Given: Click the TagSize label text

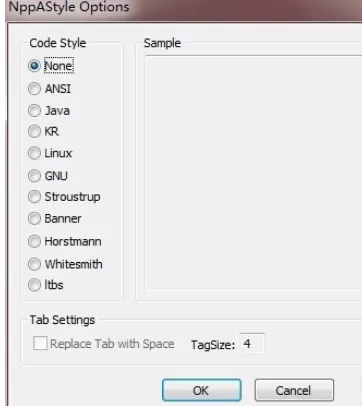Looking at the screenshot, I should [213, 345].
